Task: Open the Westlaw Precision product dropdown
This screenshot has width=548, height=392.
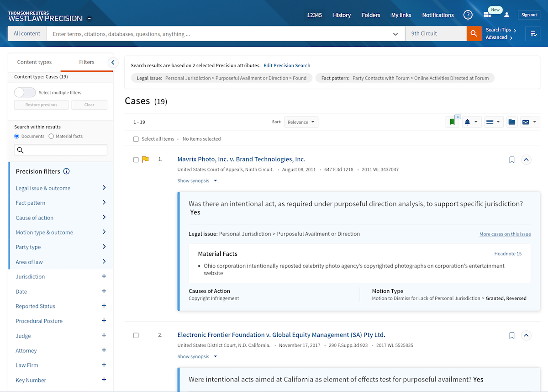Action: pos(90,19)
